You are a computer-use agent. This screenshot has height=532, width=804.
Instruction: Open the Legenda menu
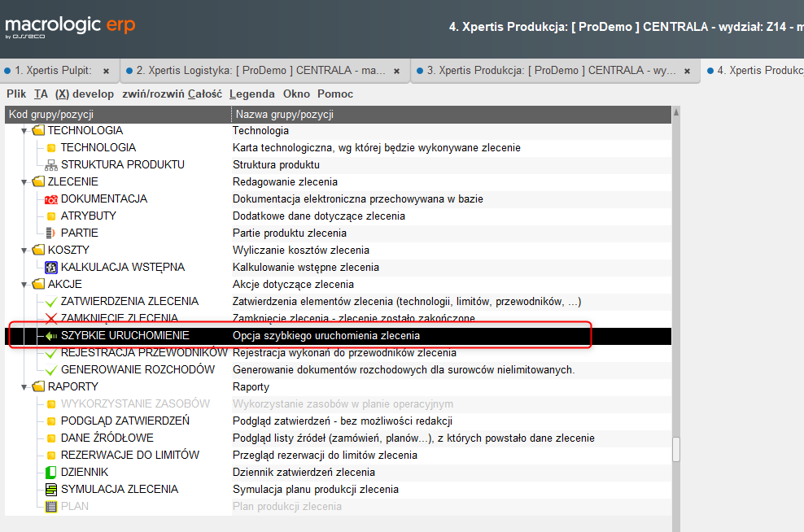click(x=251, y=94)
